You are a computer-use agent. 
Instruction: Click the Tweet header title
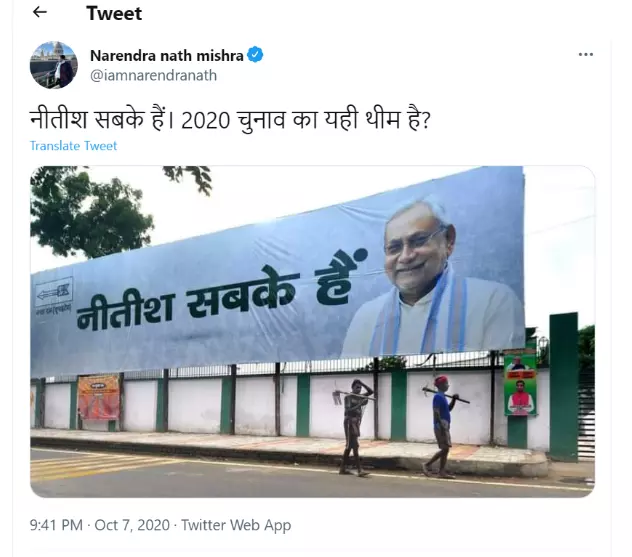point(114,13)
